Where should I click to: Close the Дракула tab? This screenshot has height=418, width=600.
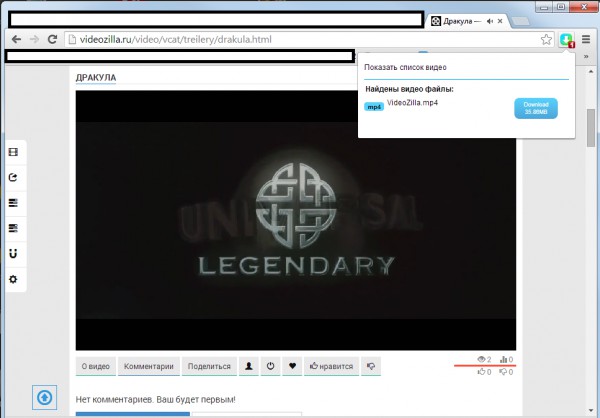(x=500, y=21)
